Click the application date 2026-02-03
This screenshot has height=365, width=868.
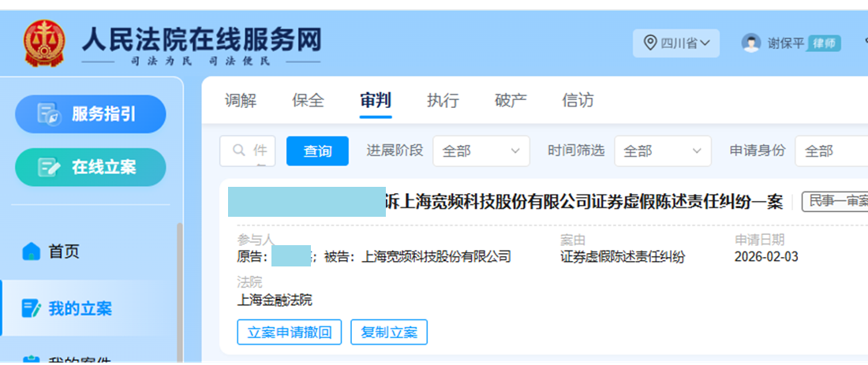pos(766,257)
